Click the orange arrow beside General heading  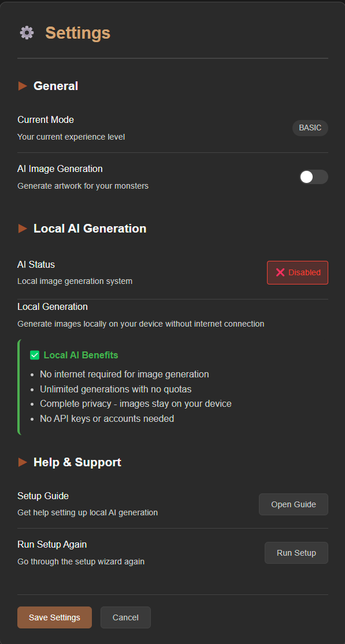22,85
